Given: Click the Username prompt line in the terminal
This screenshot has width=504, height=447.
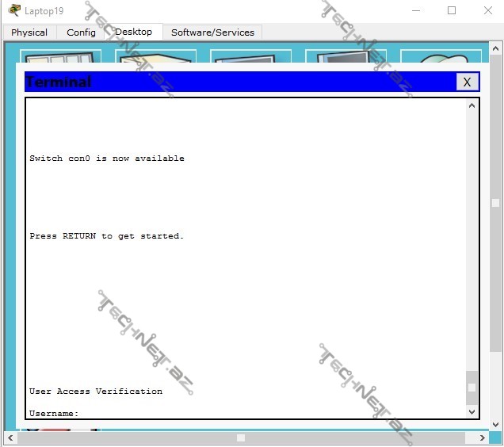Looking at the screenshot, I should click(x=54, y=413).
